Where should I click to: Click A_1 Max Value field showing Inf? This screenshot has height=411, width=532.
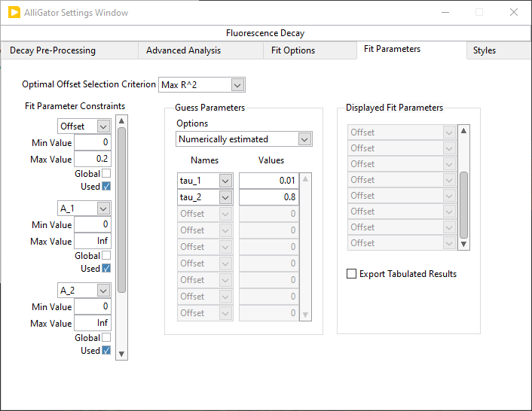click(x=93, y=241)
